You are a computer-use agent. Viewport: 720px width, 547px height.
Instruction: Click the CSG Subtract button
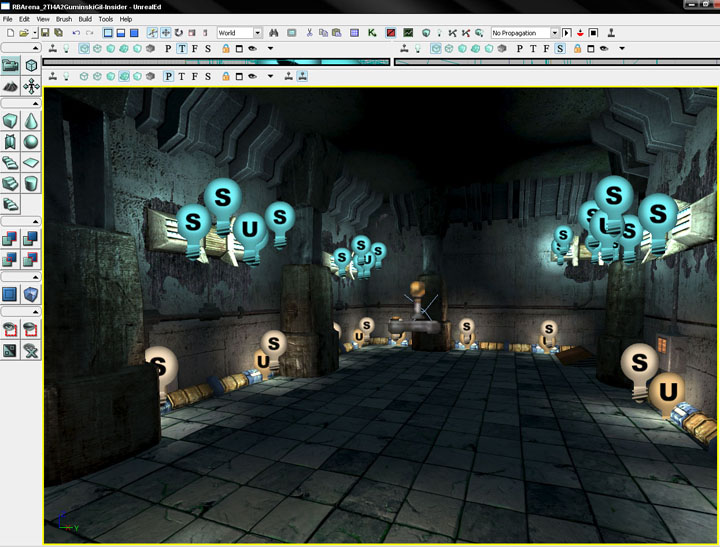31,239
